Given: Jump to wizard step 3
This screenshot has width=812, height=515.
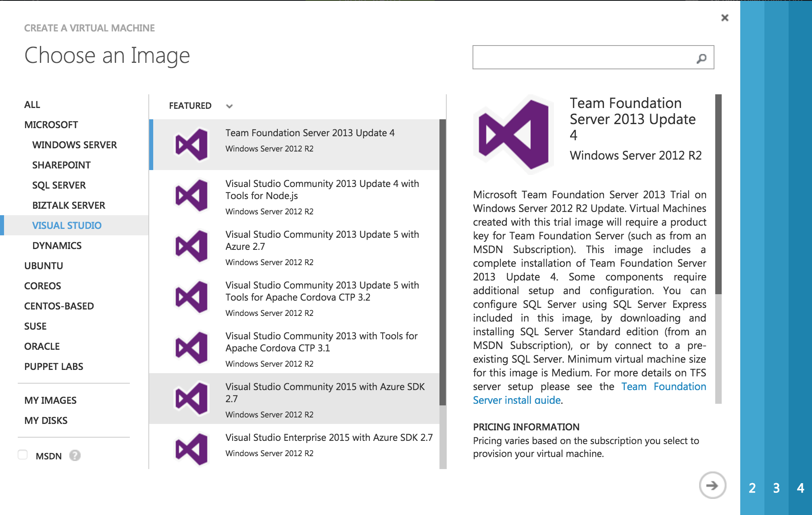Looking at the screenshot, I should tap(776, 488).
